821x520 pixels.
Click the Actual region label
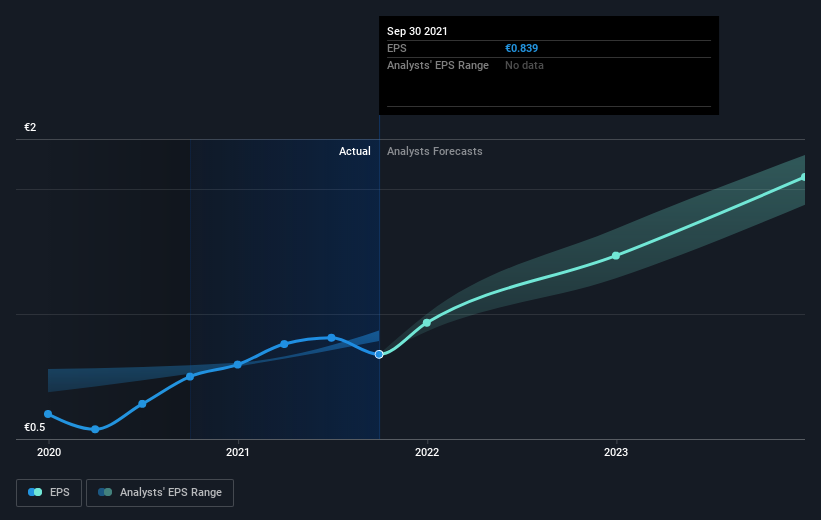(x=354, y=151)
